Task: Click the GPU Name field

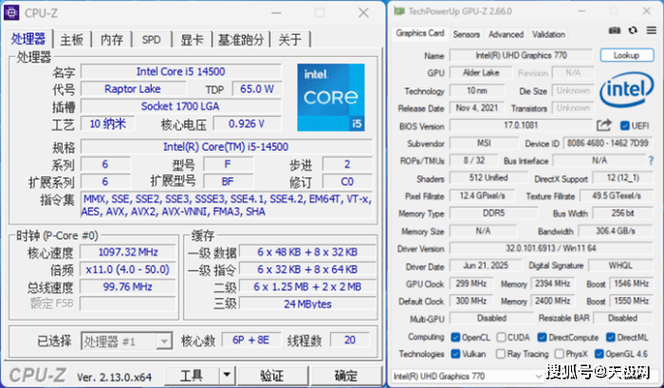Action: pos(521,55)
